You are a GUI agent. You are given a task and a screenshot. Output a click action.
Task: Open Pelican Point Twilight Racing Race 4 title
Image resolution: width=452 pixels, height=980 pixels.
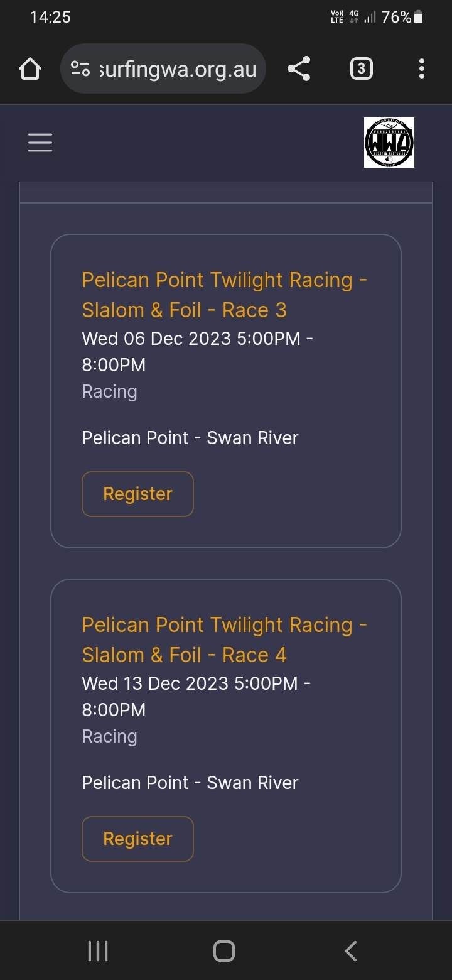coord(224,640)
